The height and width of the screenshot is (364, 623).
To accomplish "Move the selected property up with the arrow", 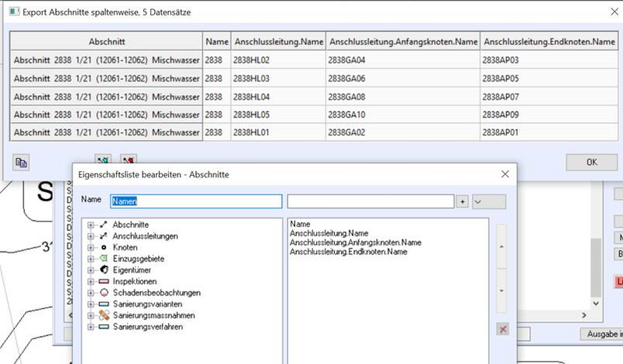I will click(502, 247).
